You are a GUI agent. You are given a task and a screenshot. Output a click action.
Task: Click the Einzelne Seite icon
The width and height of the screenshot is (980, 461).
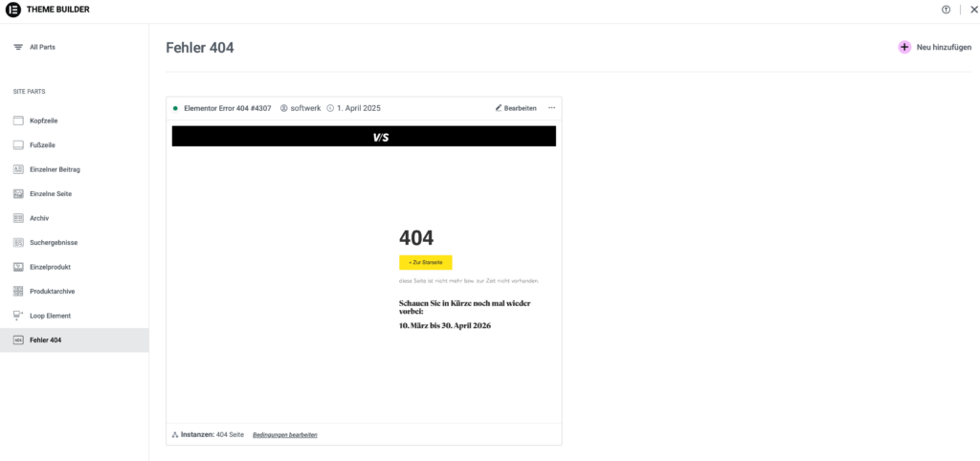coord(18,194)
